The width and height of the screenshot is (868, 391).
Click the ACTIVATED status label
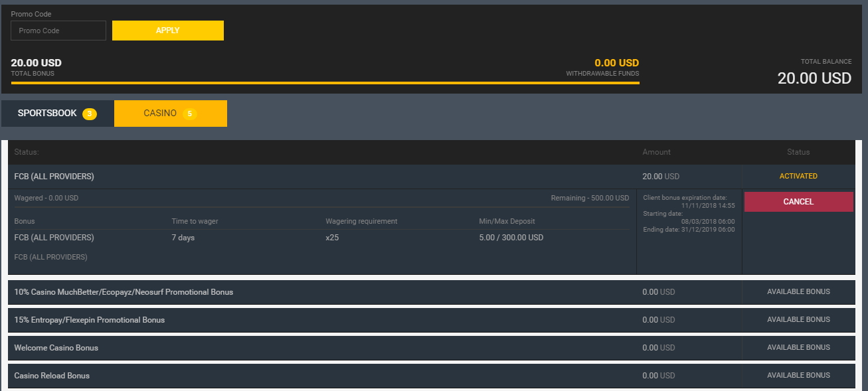798,177
